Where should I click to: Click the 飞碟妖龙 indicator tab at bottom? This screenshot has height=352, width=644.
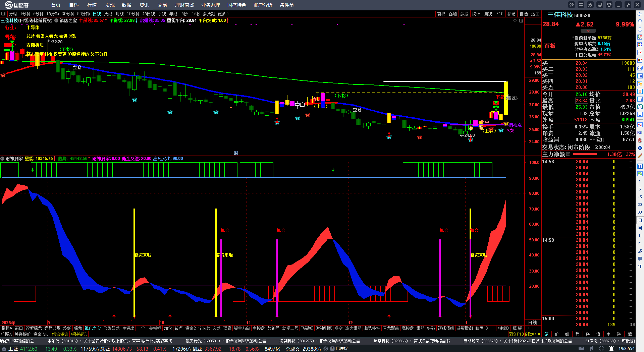coord(111,328)
